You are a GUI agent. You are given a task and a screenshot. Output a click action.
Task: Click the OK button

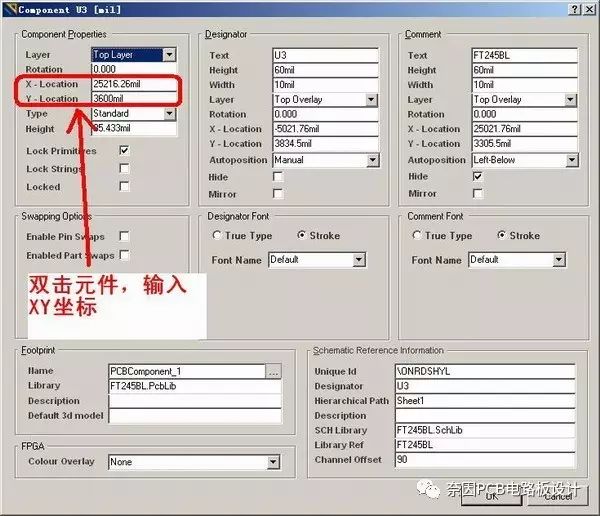coord(492,496)
